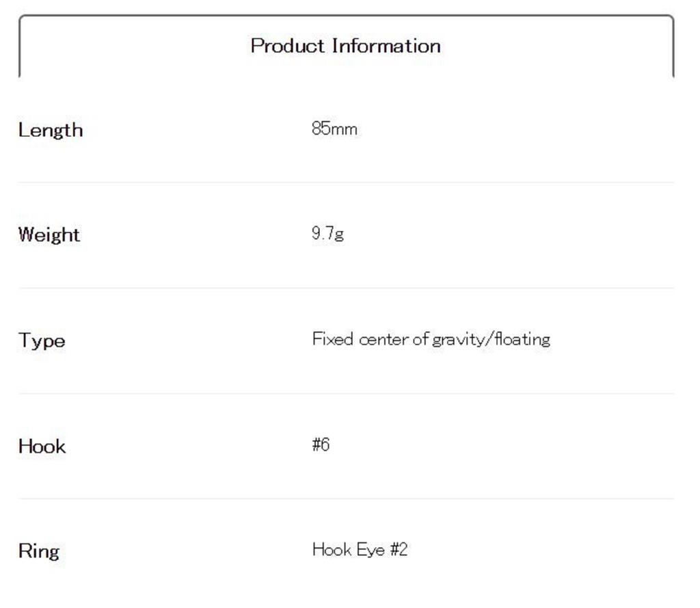Select the Product Information tab
This screenshot has height=608, width=700.
point(346,47)
